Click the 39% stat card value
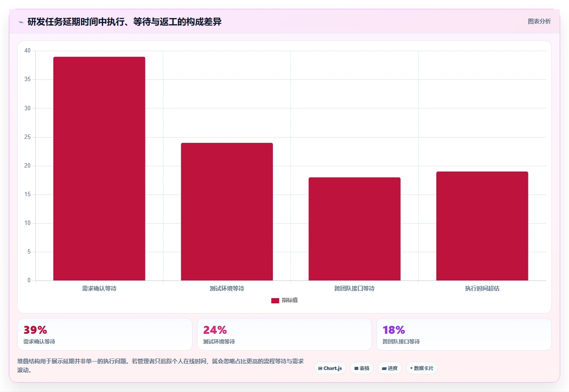 coord(35,330)
